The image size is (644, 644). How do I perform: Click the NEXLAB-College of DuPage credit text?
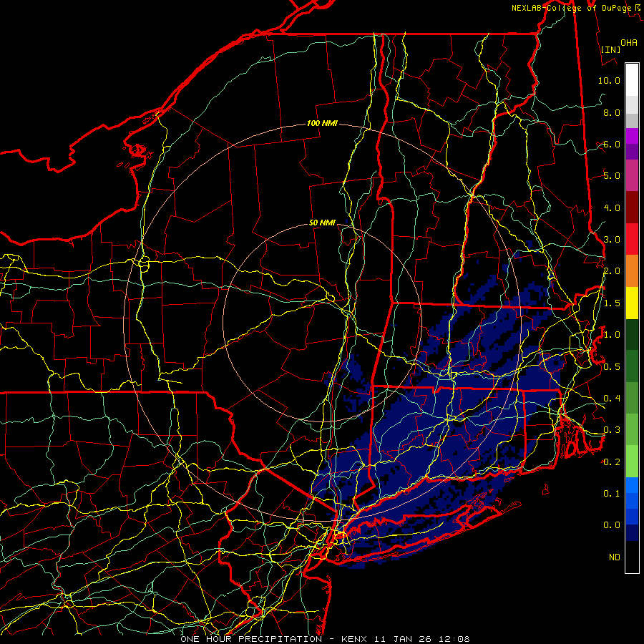click(x=575, y=8)
